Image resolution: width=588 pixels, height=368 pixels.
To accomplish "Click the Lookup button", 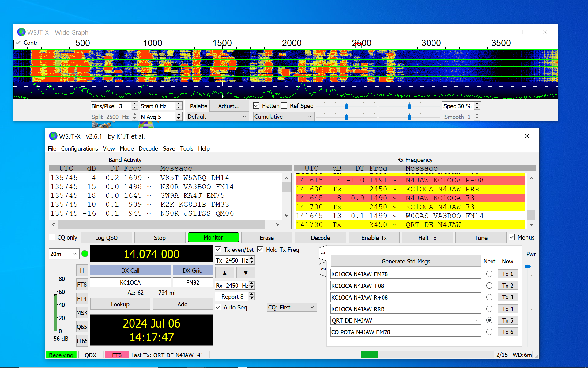I will point(120,304).
